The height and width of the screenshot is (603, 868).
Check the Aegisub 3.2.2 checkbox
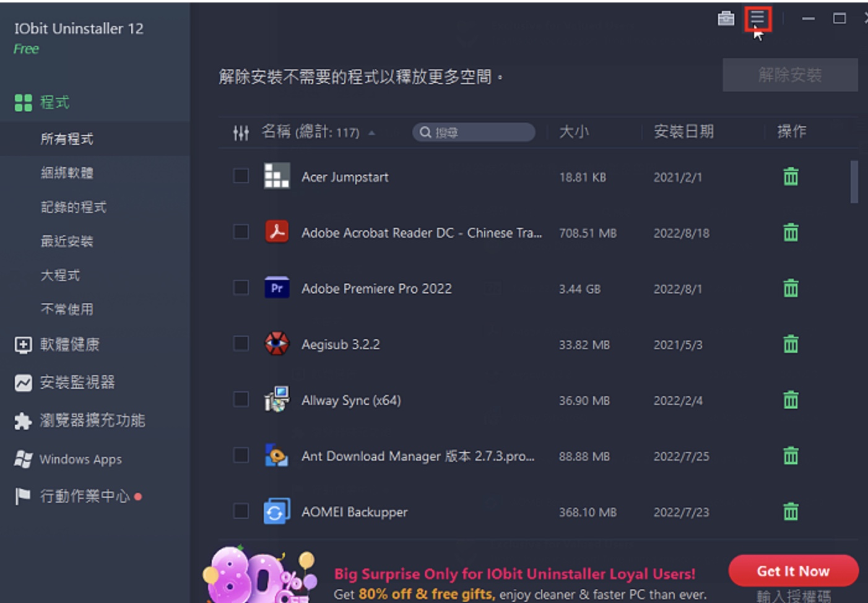click(x=241, y=343)
